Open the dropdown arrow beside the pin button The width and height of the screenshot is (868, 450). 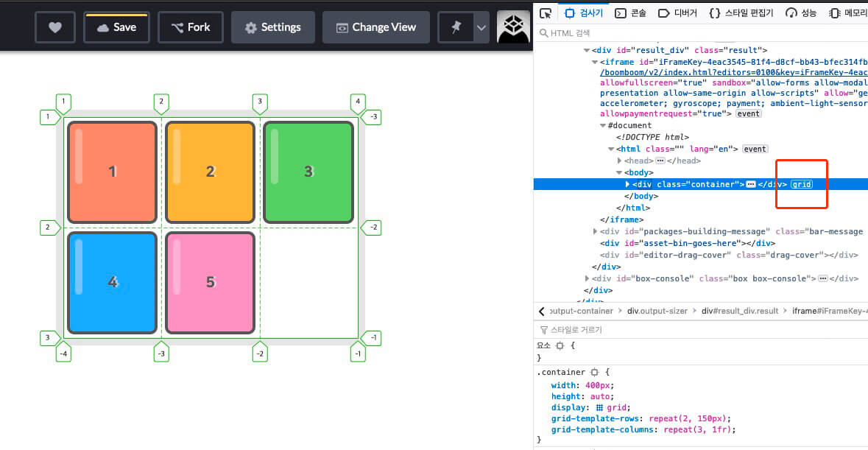tap(481, 27)
